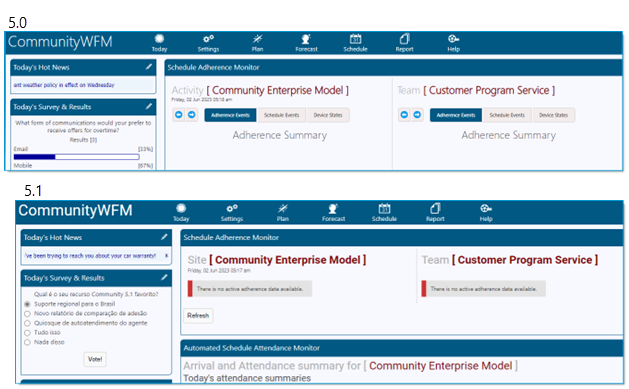
Task: Select Novo relatório de comparação de adesão option
Action: (x=27, y=314)
